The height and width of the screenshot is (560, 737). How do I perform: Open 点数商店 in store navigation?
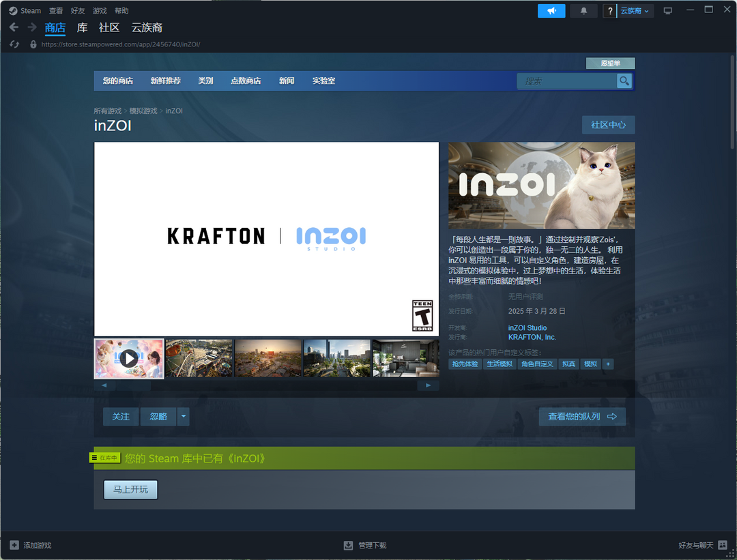[246, 80]
